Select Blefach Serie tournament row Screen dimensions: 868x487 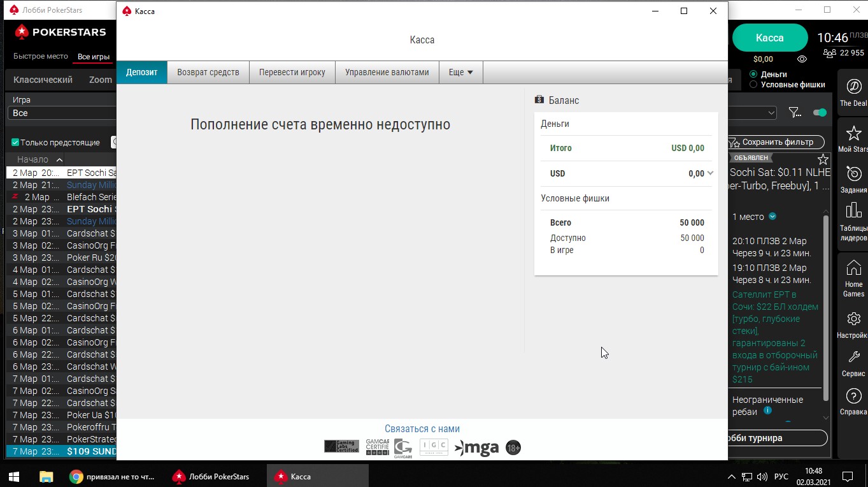tap(61, 197)
